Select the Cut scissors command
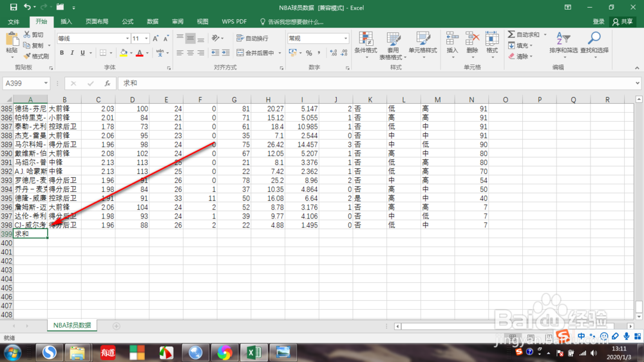 point(33,35)
